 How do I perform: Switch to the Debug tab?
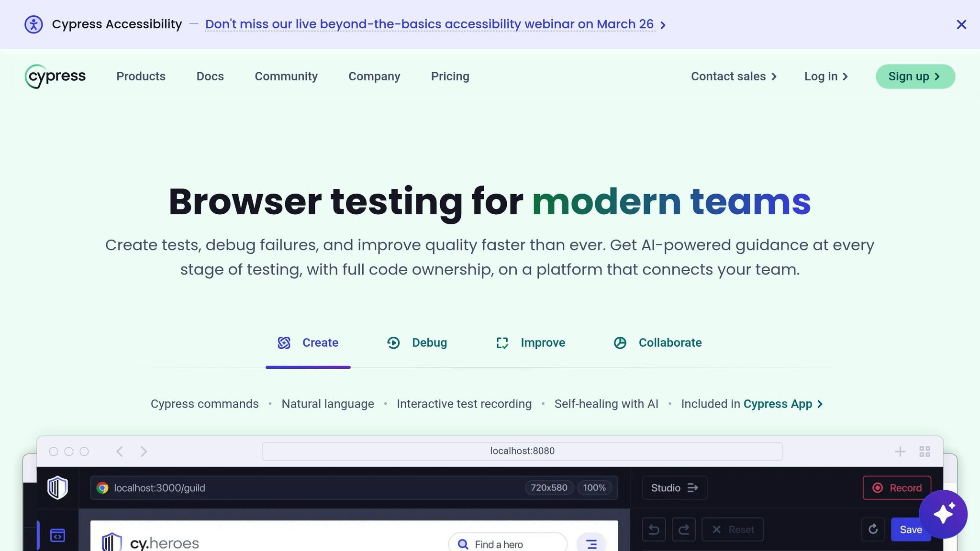[x=417, y=343]
